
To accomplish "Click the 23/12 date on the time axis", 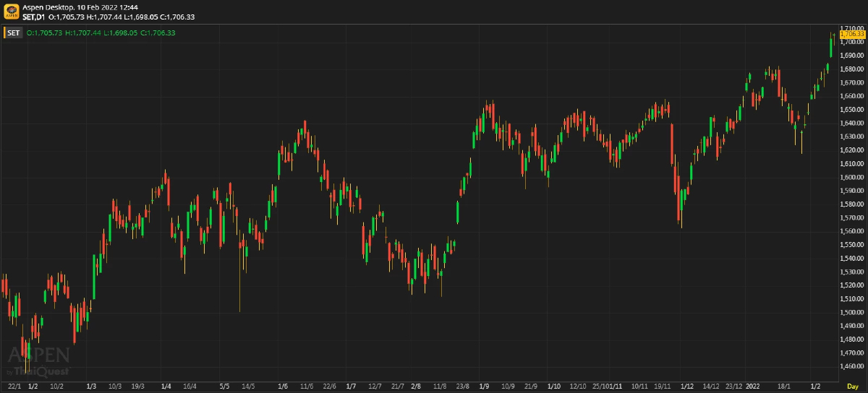I will 734,386.
